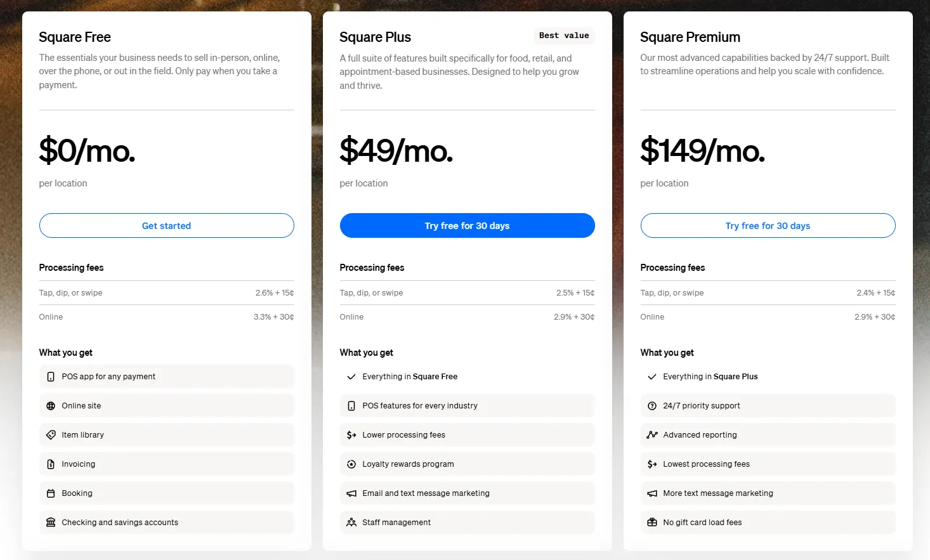
Task: Try Square Premium free for 30 days
Action: [768, 225]
